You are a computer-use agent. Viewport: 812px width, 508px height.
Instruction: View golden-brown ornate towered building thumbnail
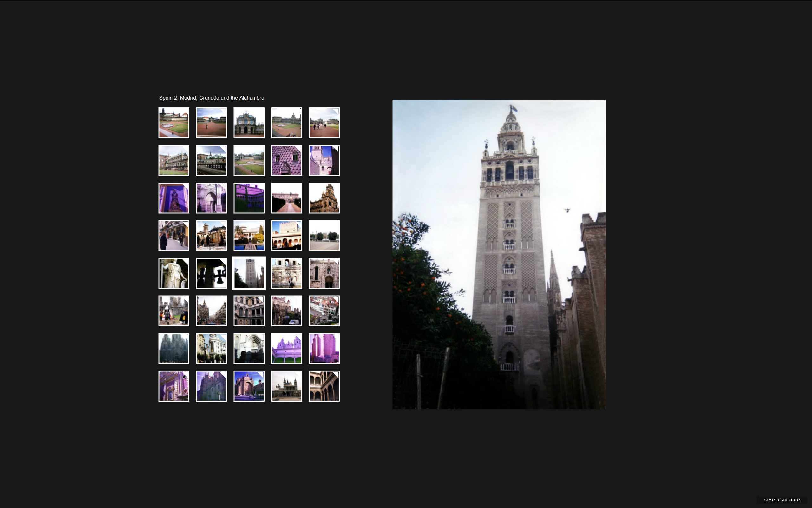324,198
